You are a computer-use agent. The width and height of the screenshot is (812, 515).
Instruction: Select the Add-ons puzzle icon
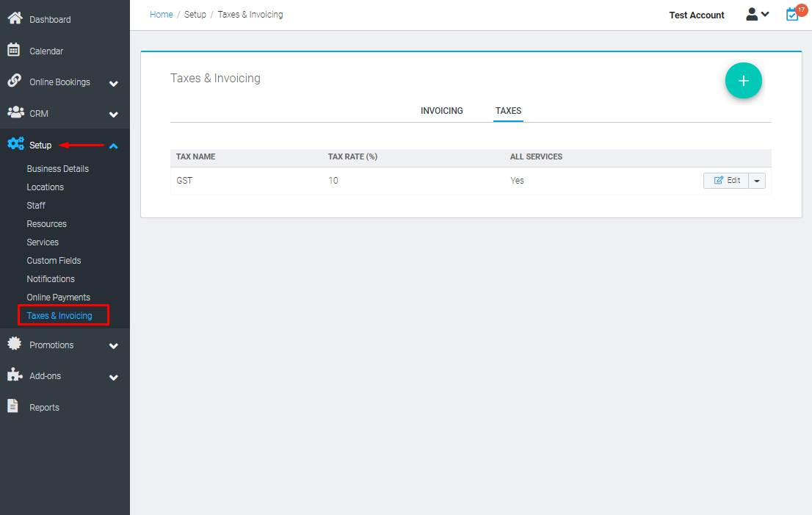tap(14, 375)
